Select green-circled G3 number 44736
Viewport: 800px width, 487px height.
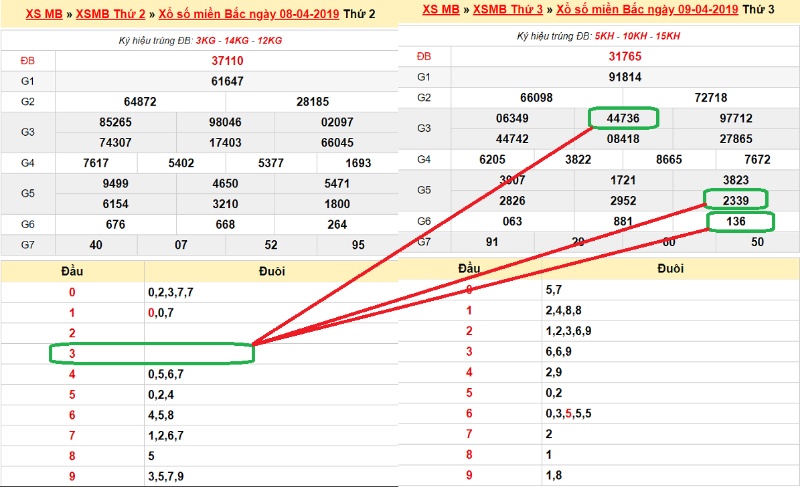pos(624,118)
